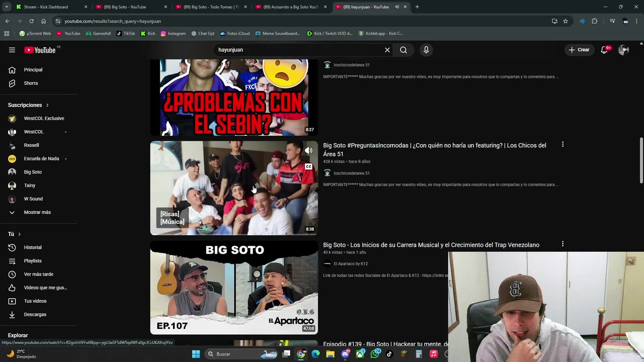Open the Tainy channel subscription
The width and height of the screenshot is (644, 362).
coord(30,186)
